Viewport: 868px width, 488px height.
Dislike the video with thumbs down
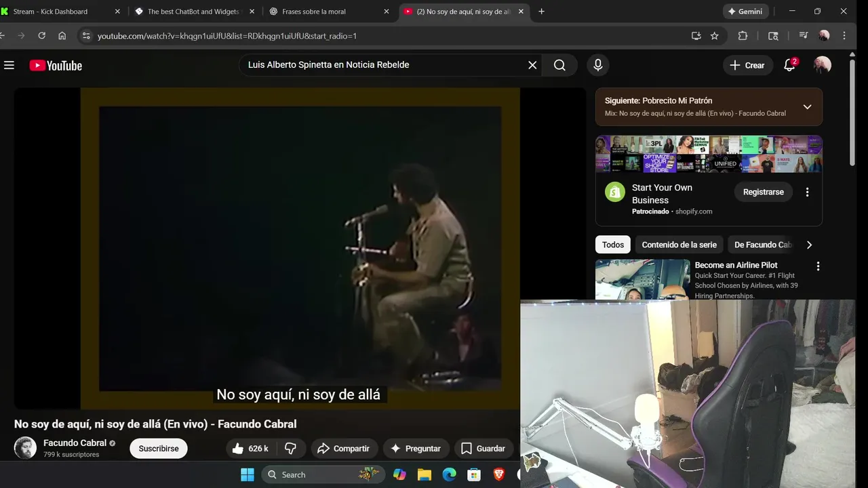pos(290,449)
